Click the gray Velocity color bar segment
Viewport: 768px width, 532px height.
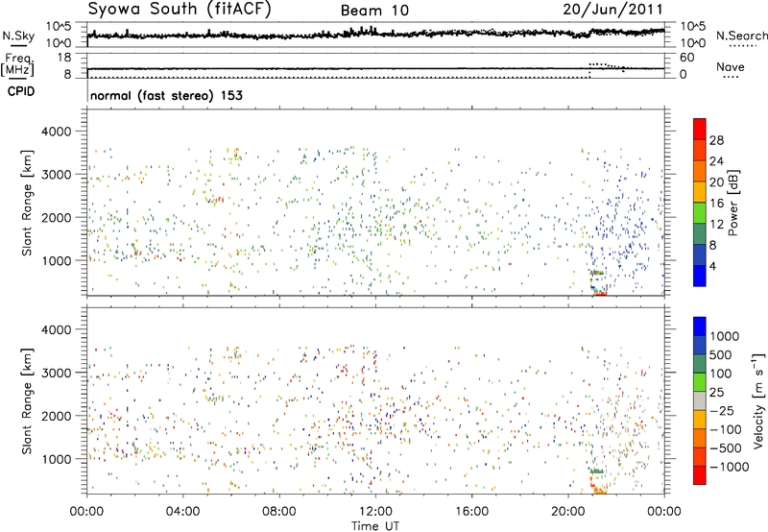700,401
